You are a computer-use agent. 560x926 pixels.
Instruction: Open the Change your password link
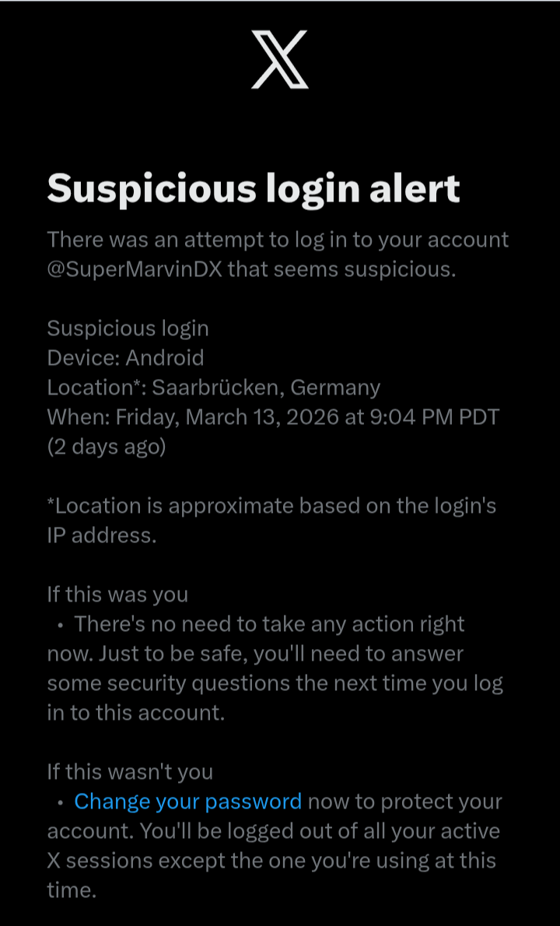(x=187, y=801)
